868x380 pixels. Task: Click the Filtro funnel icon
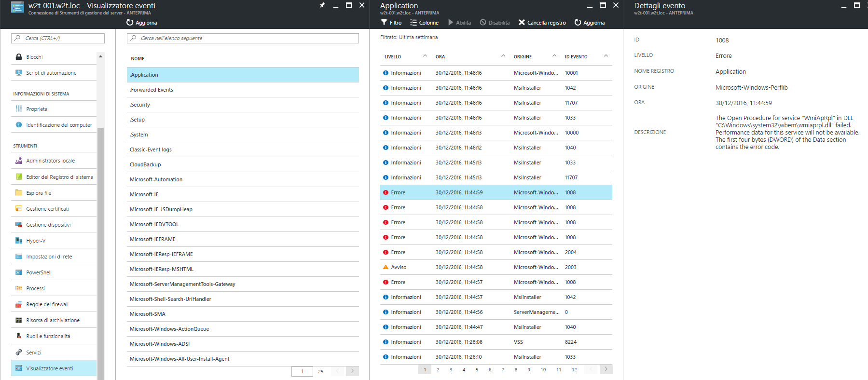coord(384,23)
